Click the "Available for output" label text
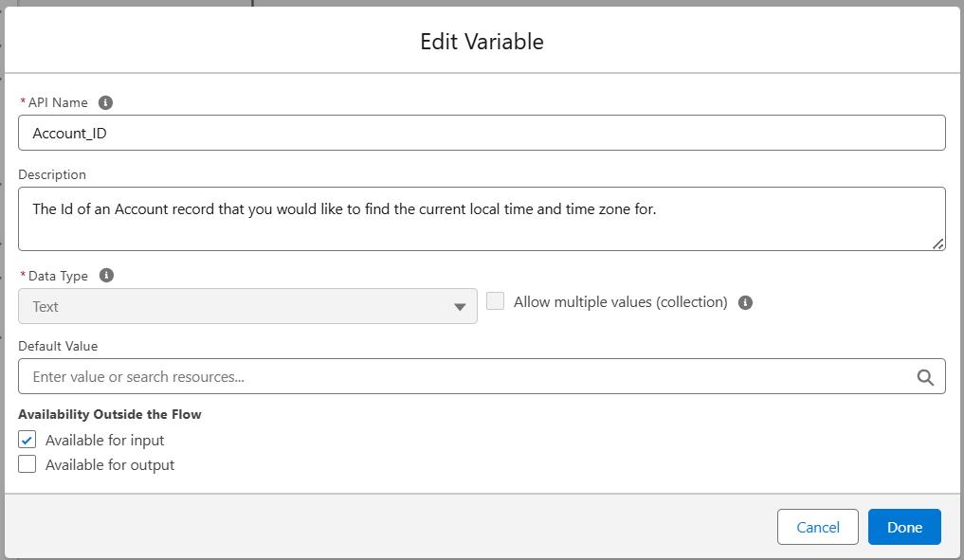The image size is (964, 560). point(110,465)
